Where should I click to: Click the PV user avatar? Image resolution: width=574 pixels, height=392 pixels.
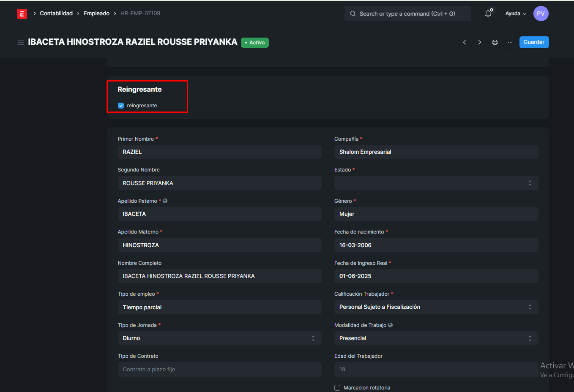tap(541, 14)
